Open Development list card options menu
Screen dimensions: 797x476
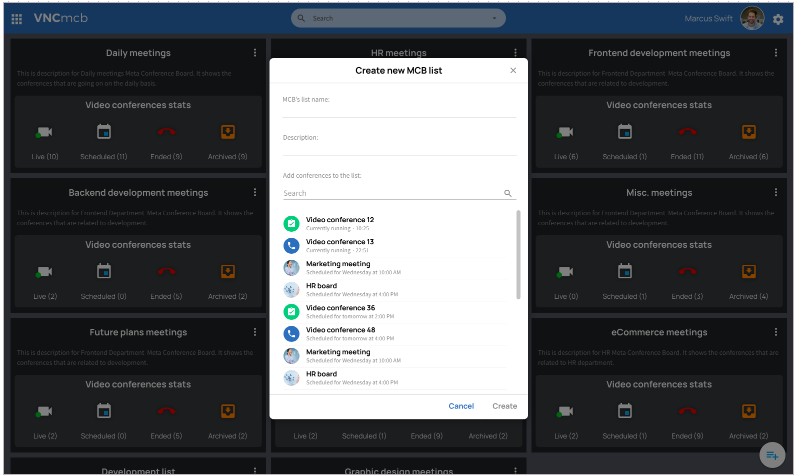pyautogui.click(x=255, y=471)
